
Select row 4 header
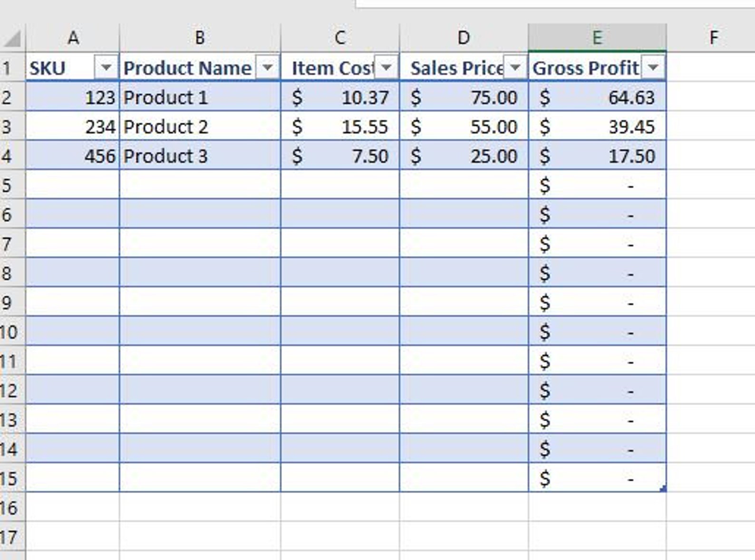(12, 156)
